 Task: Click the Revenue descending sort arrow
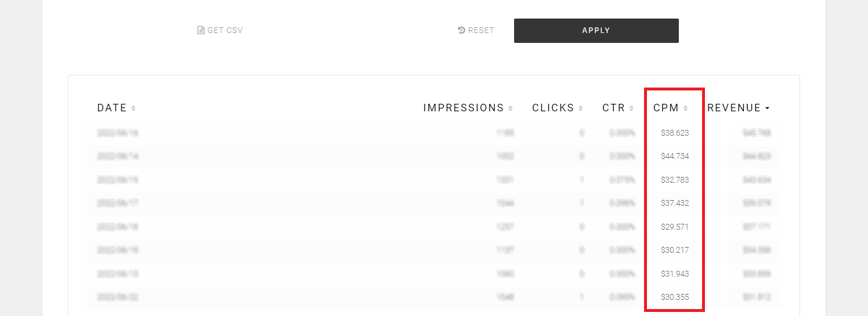[x=768, y=108]
